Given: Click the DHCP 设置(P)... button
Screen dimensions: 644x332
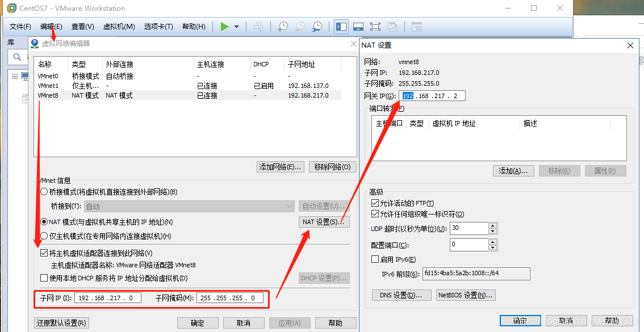Looking at the screenshot, I should coord(324,278).
